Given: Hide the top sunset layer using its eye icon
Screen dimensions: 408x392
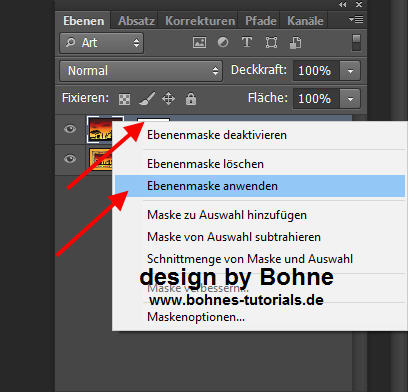Looking at the screenshot, I should pyautogui.click(x=70, y=129).
